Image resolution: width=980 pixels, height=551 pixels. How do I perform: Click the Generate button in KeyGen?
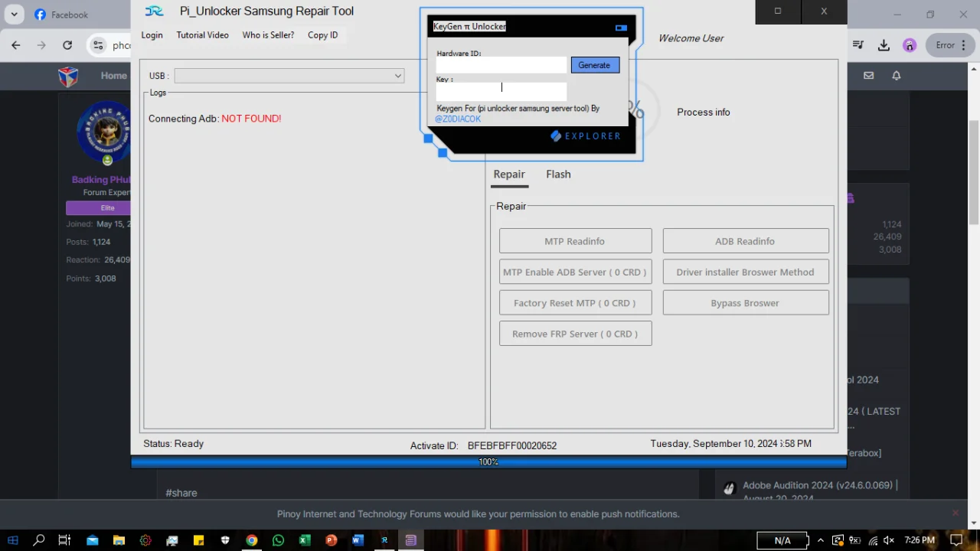coord(594,66)
